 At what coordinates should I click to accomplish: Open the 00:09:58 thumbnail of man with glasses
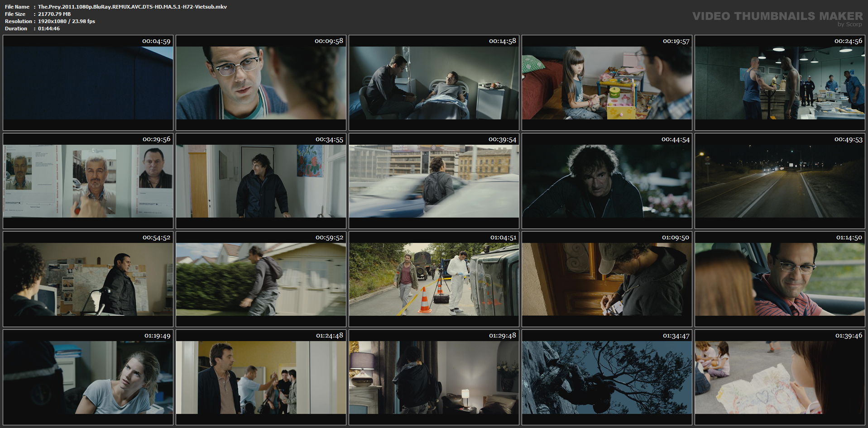pos(261,83)
